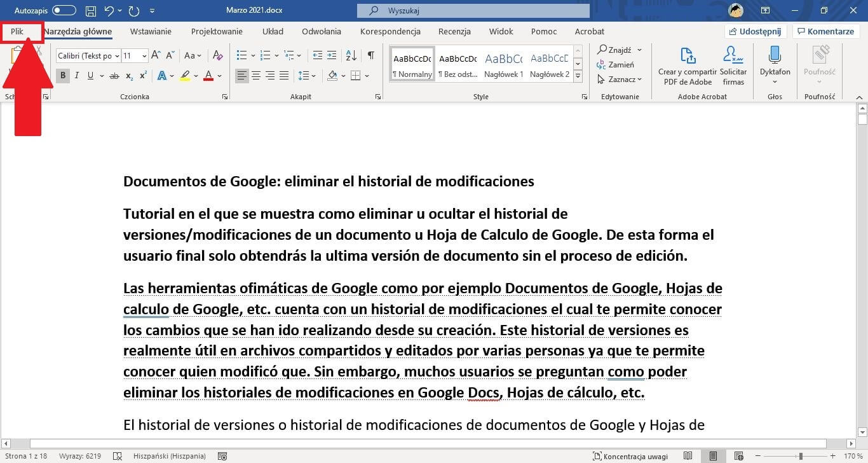Open the Calibri font name combo box

[88, 56]
